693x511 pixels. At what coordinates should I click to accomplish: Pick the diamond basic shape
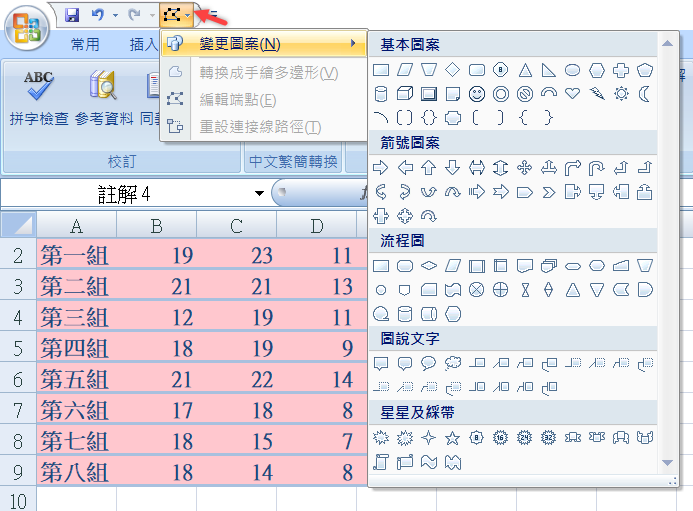click(x=453, y=70)
